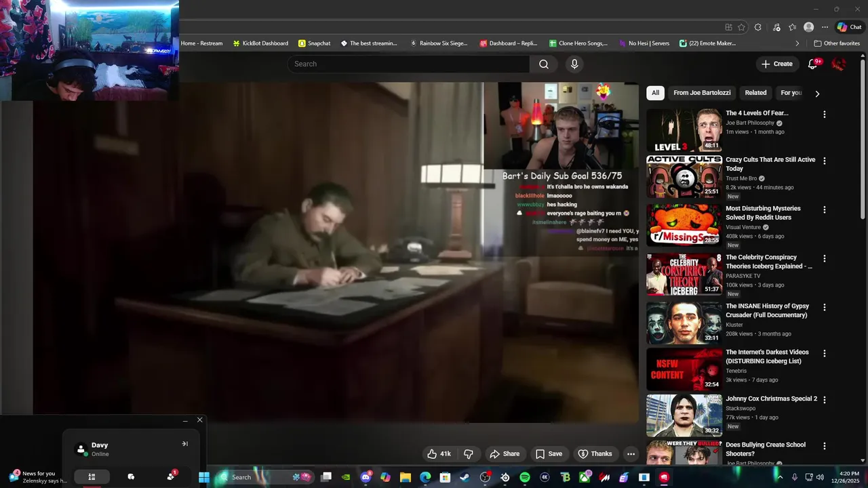
Task: Click the Thanks button
Action: [595, 454]
